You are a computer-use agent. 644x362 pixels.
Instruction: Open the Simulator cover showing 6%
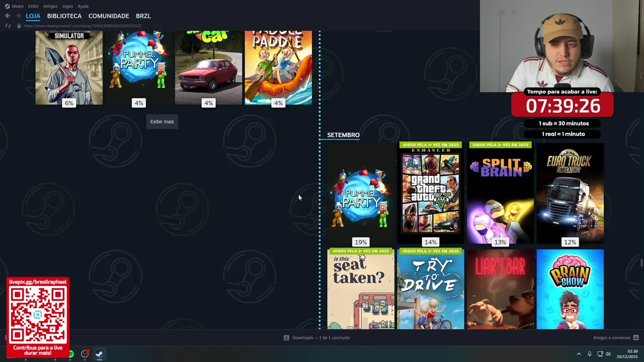69,68
